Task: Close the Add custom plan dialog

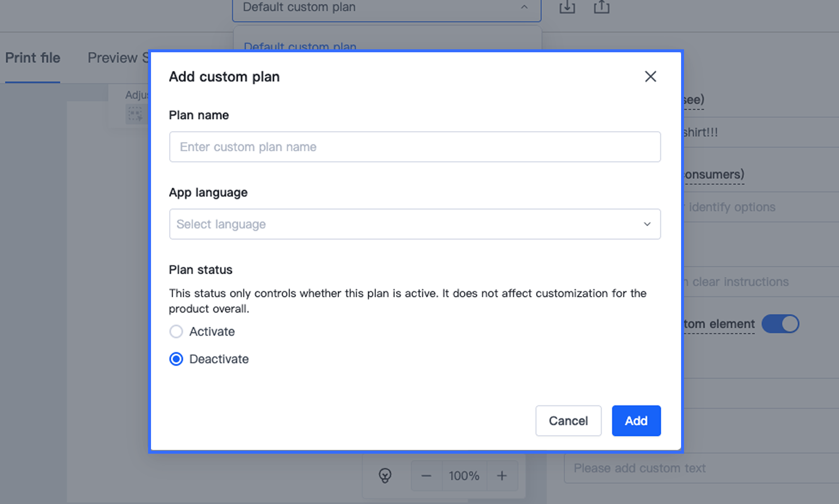Action: click(650, 76)
